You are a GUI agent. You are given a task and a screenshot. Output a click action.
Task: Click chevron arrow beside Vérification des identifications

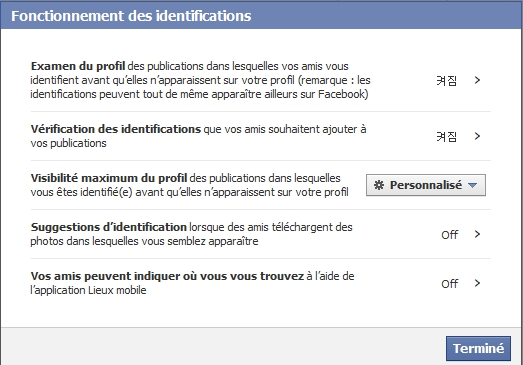pos(477,136)
